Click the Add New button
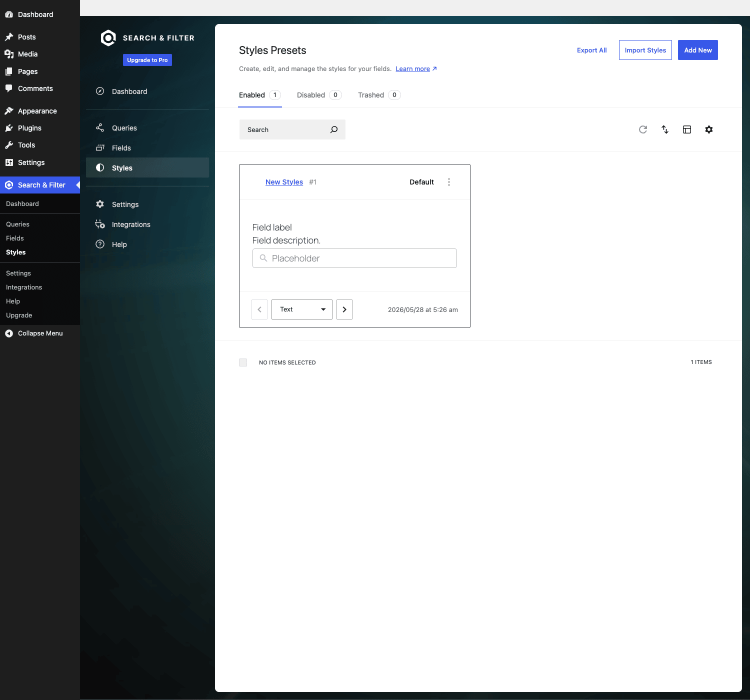 [x=698, y=50]
